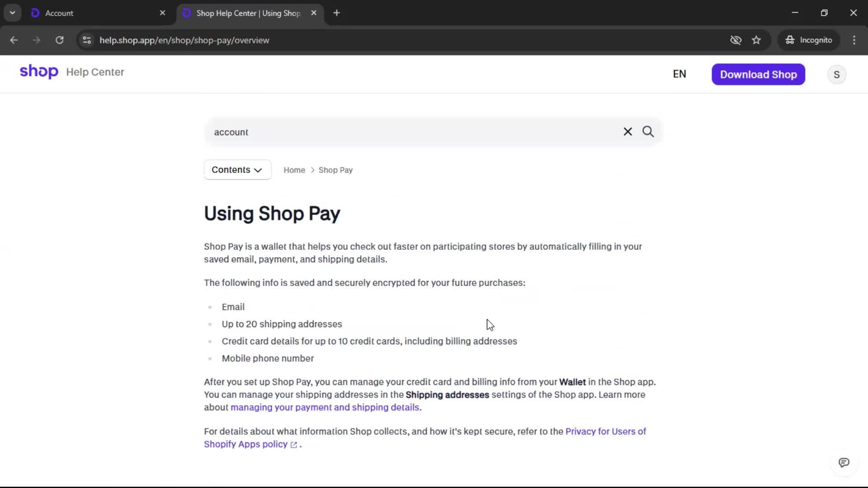The height and width of the screenshot is (488, 868).
Task: Click the Home breadcrumb link
Action: pos(294,170)
